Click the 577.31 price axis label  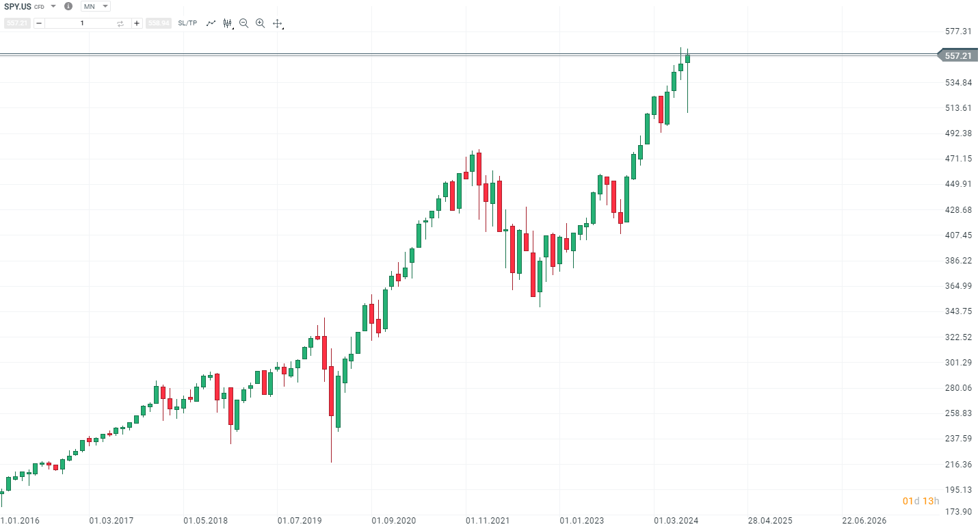(958, 31)
